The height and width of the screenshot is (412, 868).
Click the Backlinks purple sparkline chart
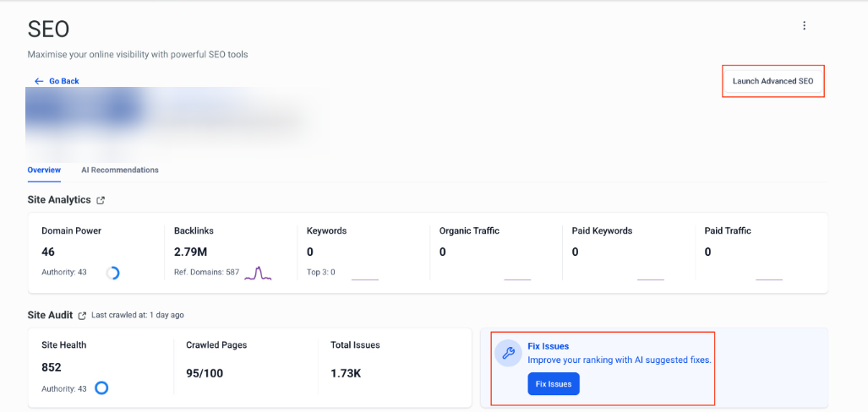pos(257,273)
